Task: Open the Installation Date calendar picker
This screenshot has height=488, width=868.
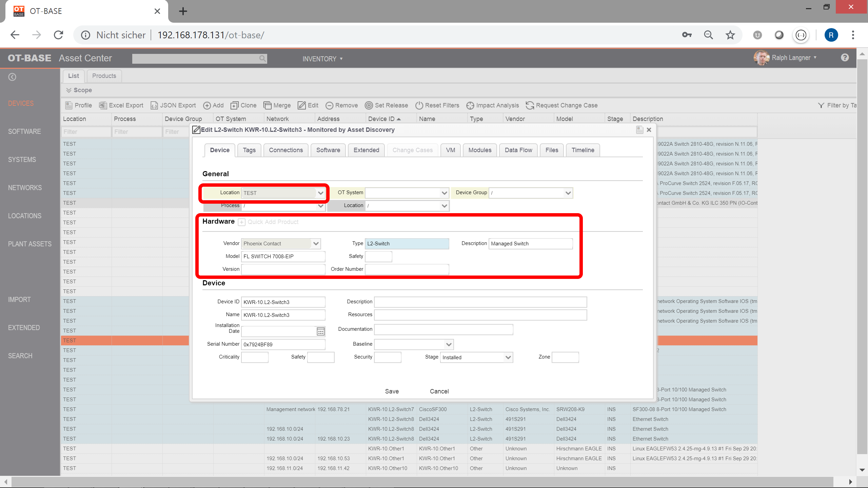Action: (320, 331)
